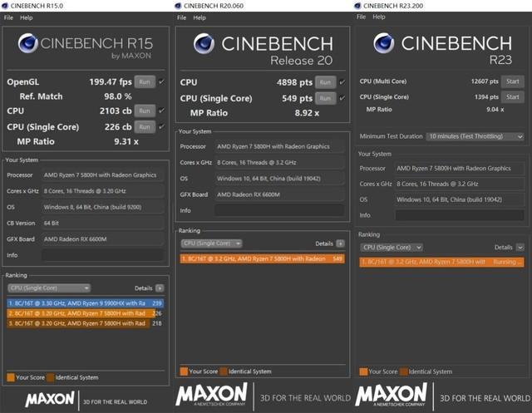Start the CPU (Single Core) test in R23
The image size is (532, 413).
pyautogui.click(x=513, y=97)
